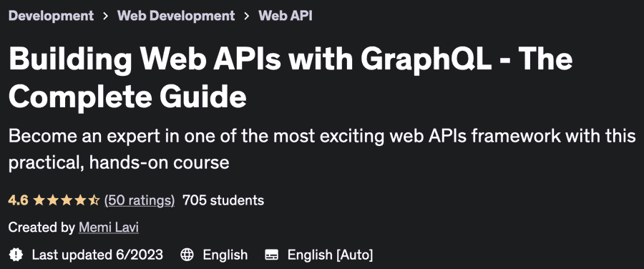
Task: Click the Last updated 6/2023 text
Action: (97, 255)
